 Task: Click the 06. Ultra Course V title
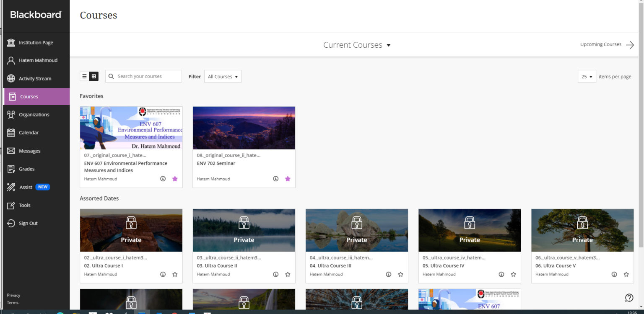pyautogui.click(x=556, y=266)
